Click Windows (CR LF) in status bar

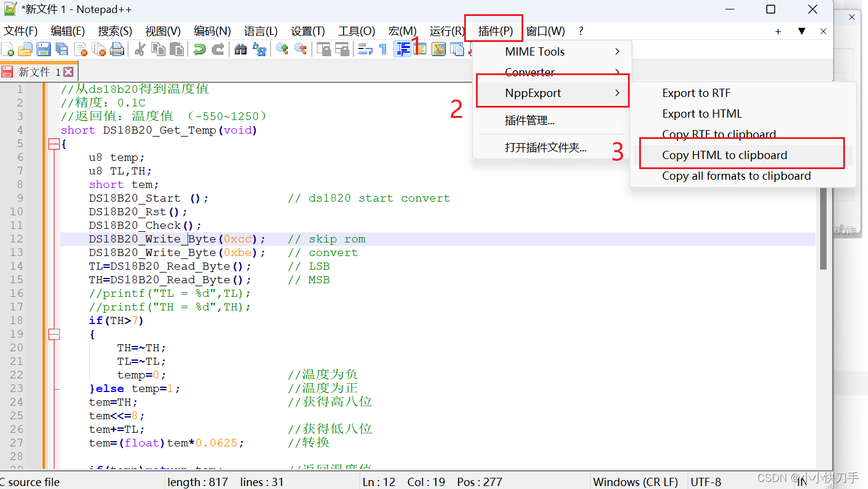pyautogui.click(x=635, y=482)
